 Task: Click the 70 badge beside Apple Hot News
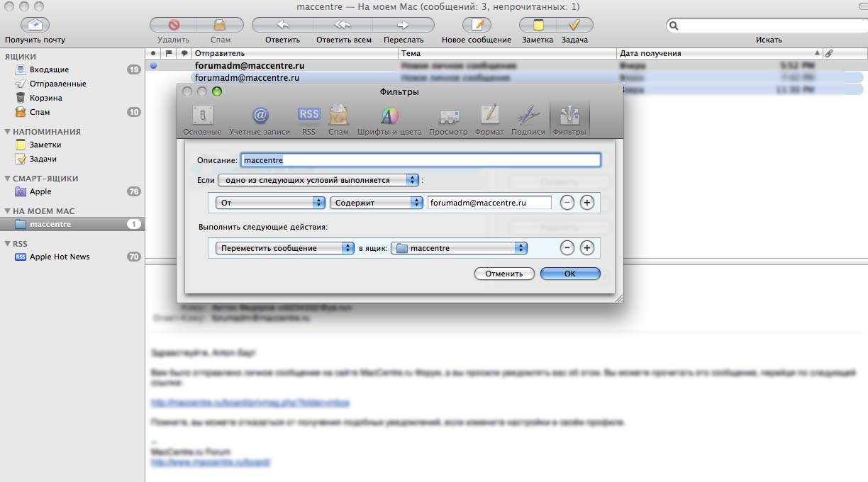tap(134, 257)
